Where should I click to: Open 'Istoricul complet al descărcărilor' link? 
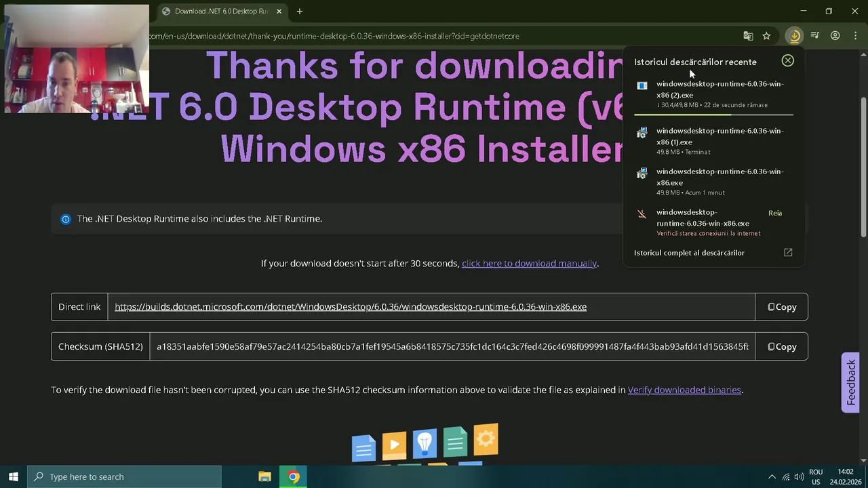pos(689,253)
